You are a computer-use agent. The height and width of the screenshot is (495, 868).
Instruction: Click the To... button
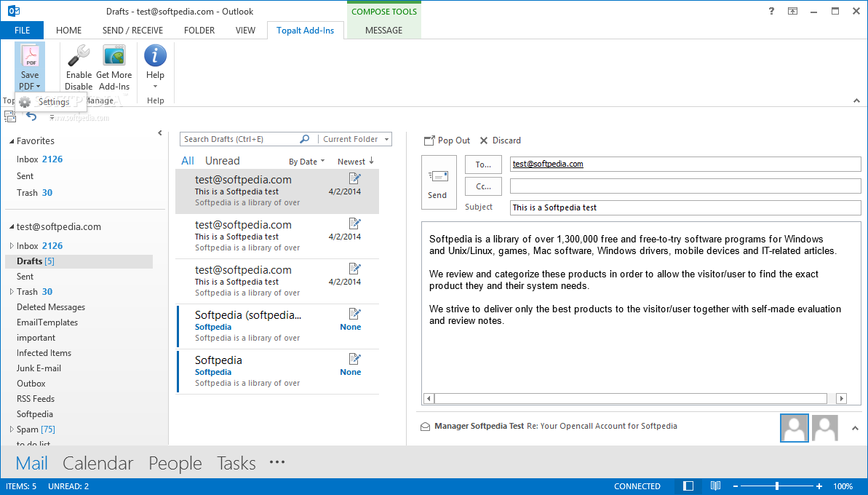click(x=483, y=165)
